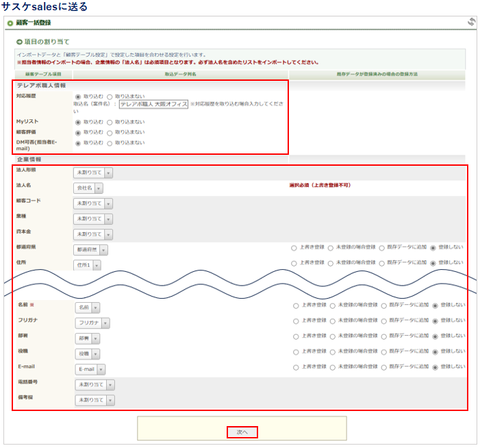Open the 電話番号 dropdown
Screen dimensions: 480x448
pos(95,384)
